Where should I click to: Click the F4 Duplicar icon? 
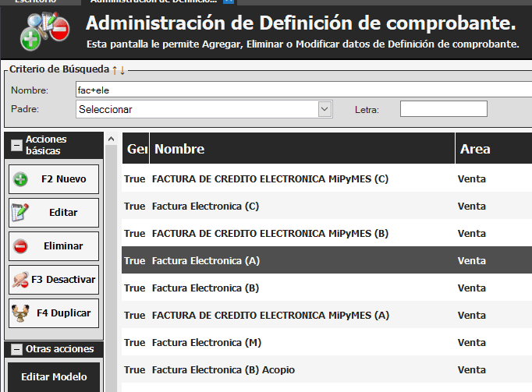pos(21,313)
